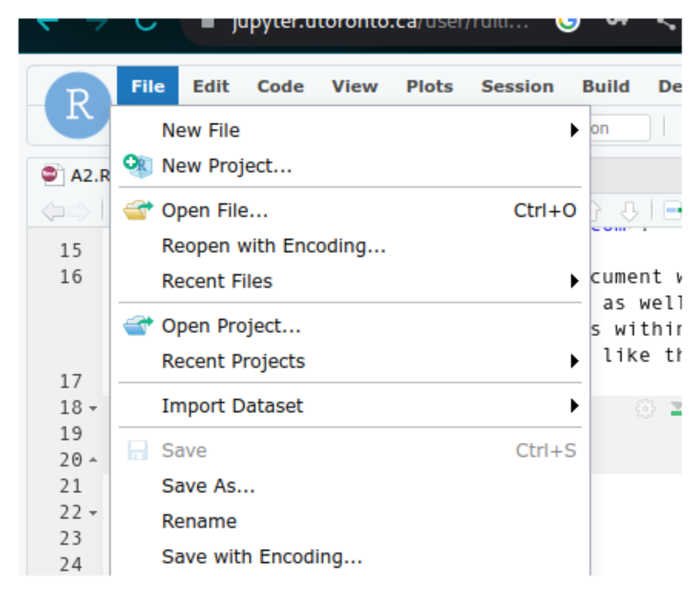Click line number 24 in gutter
This screenshot has width=700, height=594.
click(x=71, y=564)
